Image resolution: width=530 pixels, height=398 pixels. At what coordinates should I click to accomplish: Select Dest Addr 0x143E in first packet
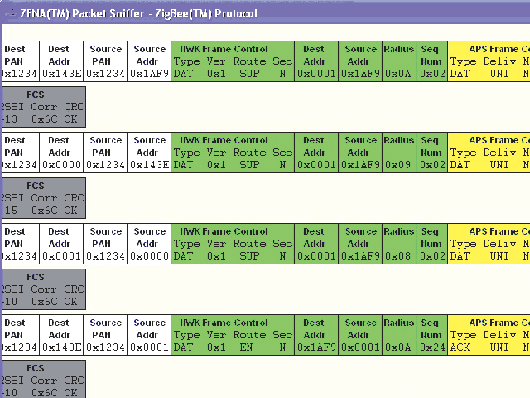(62, 61)
